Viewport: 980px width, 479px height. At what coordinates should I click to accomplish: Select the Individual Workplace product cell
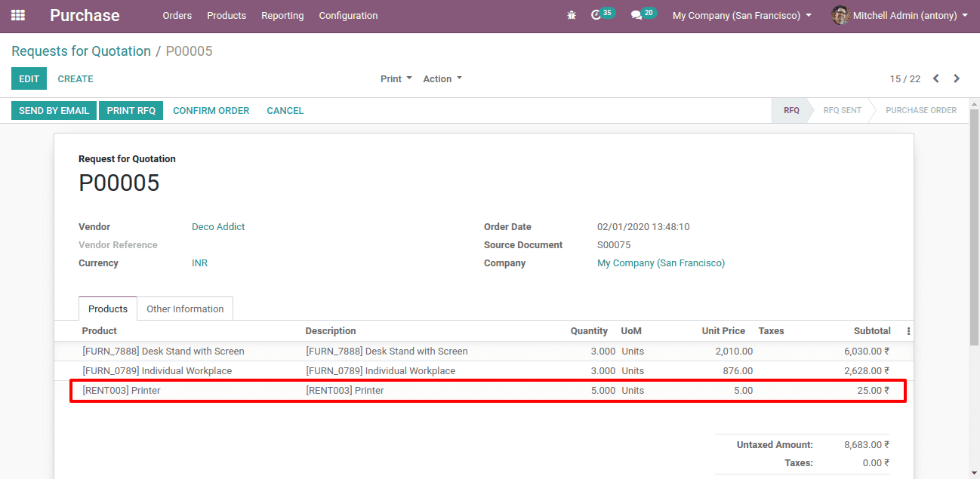[157, 370]
